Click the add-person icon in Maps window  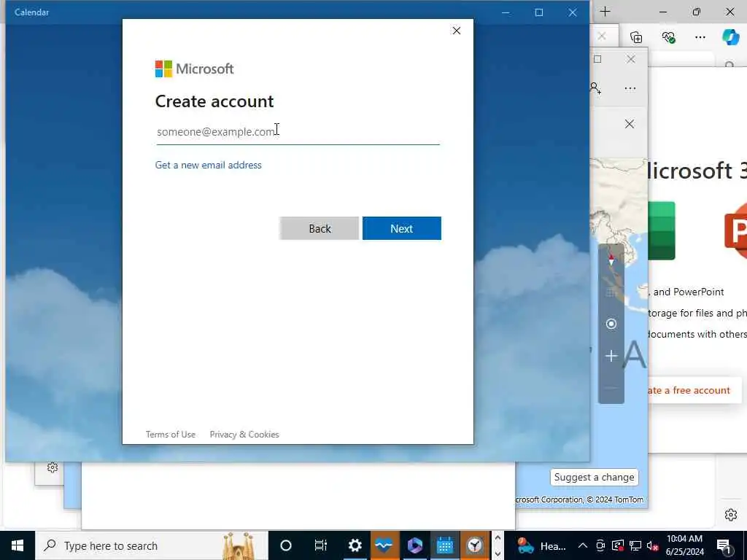click(x=595, y=88)
